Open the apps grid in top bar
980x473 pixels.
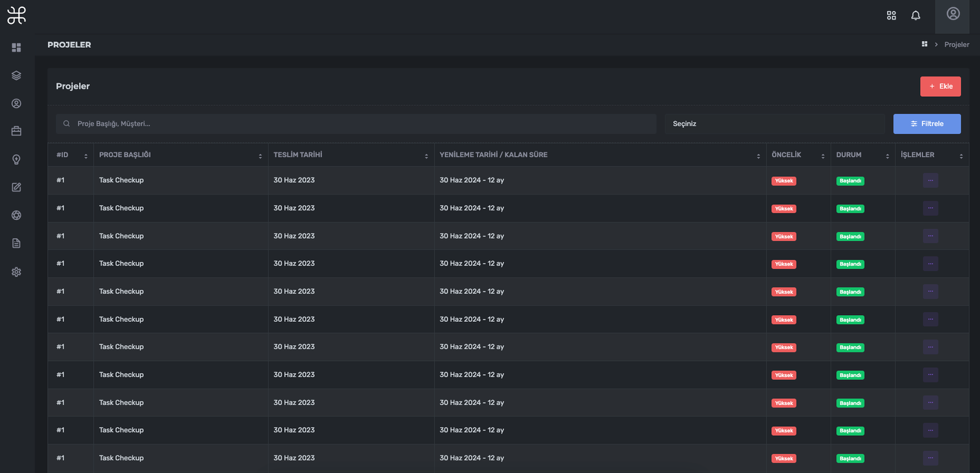[x=891, y=15]
